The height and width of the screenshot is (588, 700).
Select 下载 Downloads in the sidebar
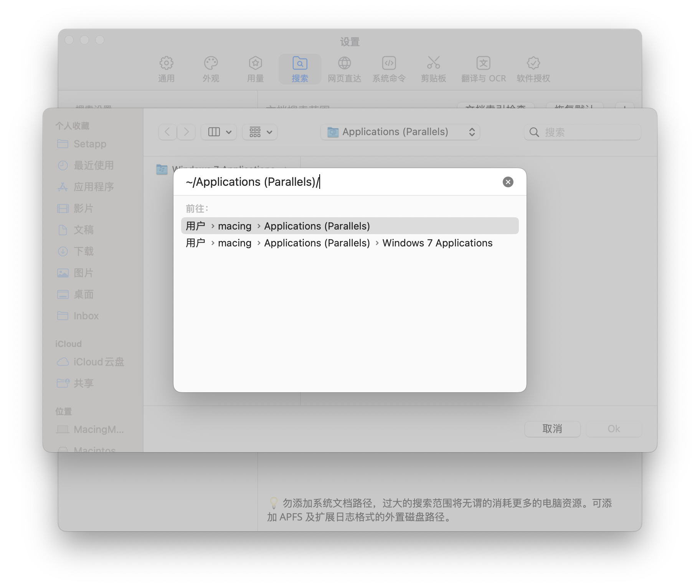point(83,251)
